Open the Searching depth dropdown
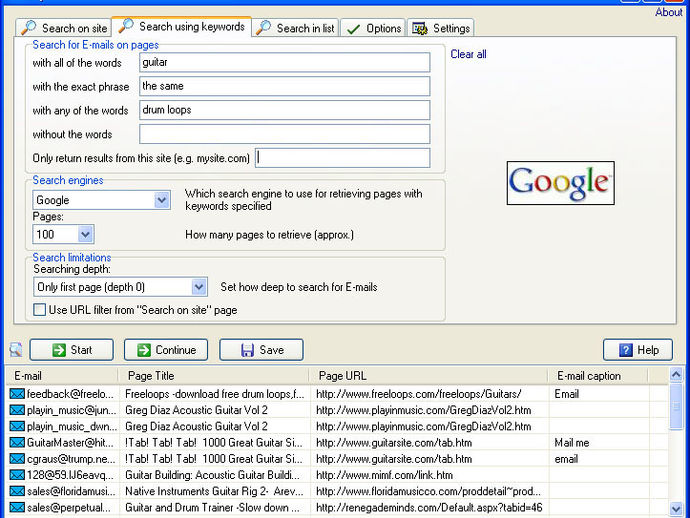 coord(199,287)
